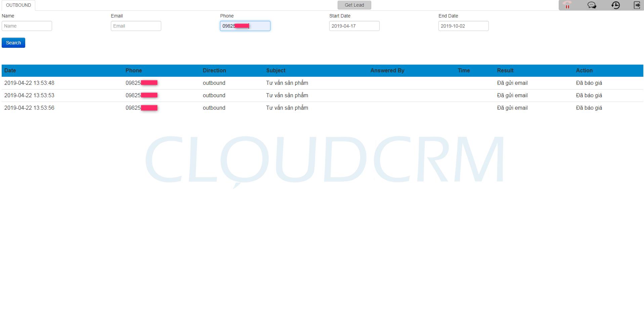Screen dimensions: 644x325
Task: Switch to the OUTBOUND tab
Action: (18, 5)
